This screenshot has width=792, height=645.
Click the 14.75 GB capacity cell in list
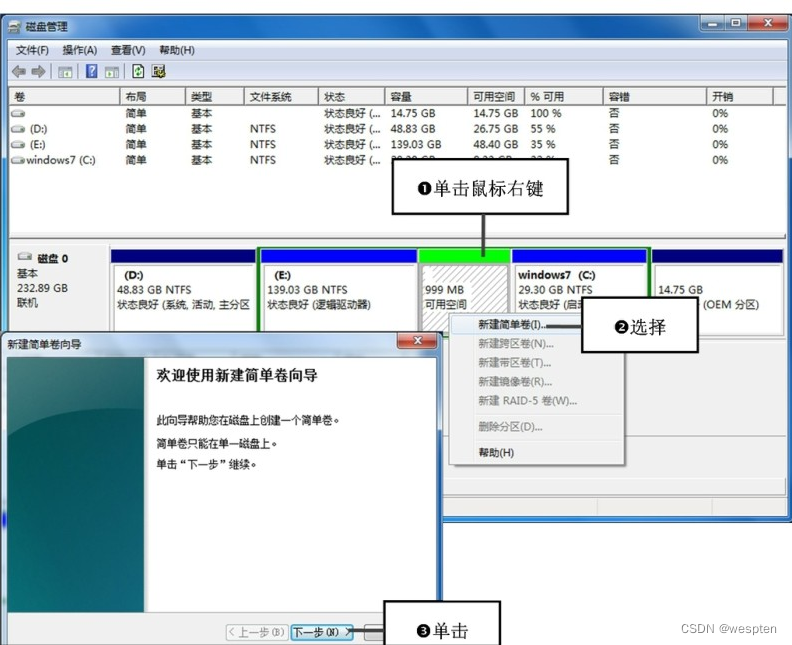[413, 113]
